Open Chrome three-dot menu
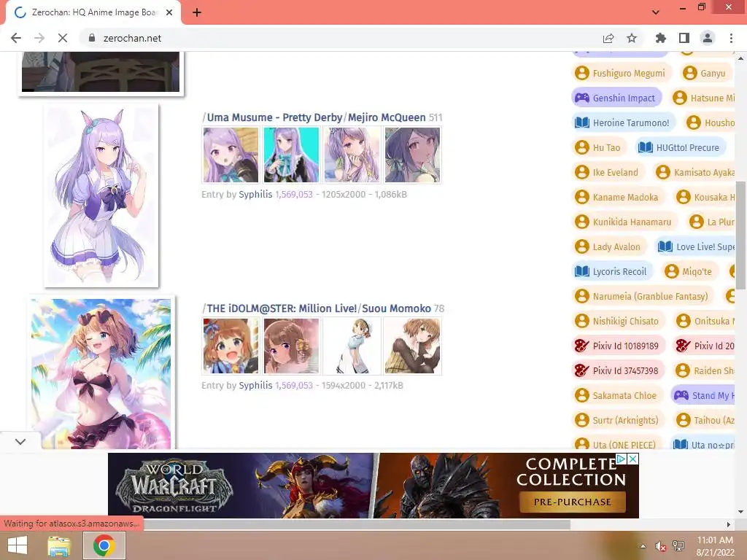747x560 pixels. [x=731, y=38]
